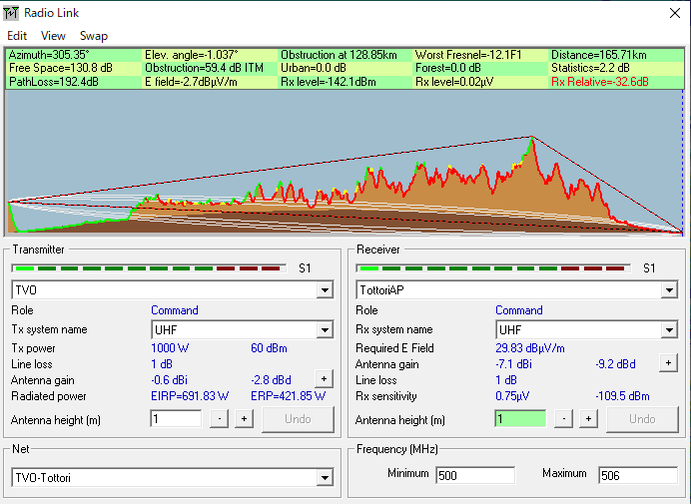Click the ERP=421.85 W value
Image resolution: width=691 pixels, height=504 pixels.
click(x=288, y=396)
